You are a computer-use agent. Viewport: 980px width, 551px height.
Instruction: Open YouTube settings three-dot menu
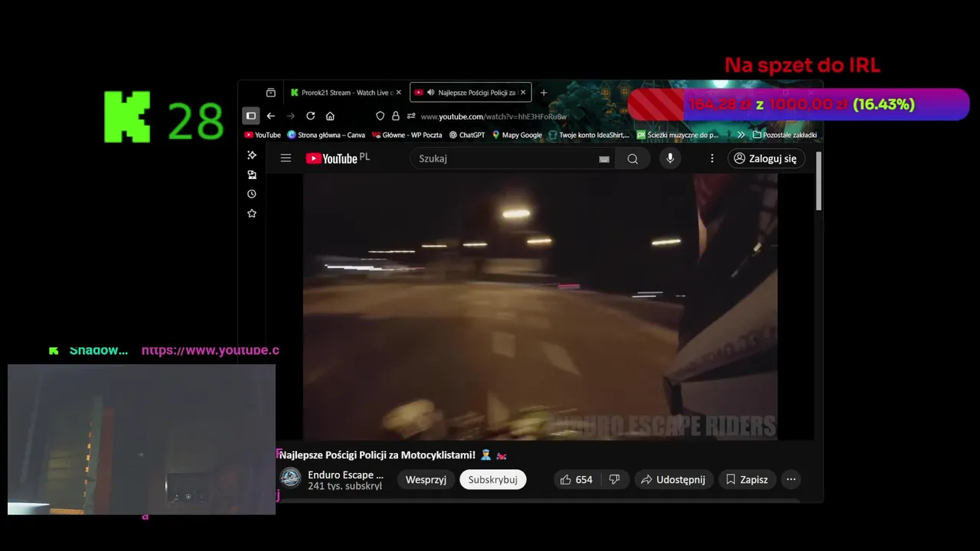[x=712, y=158]
